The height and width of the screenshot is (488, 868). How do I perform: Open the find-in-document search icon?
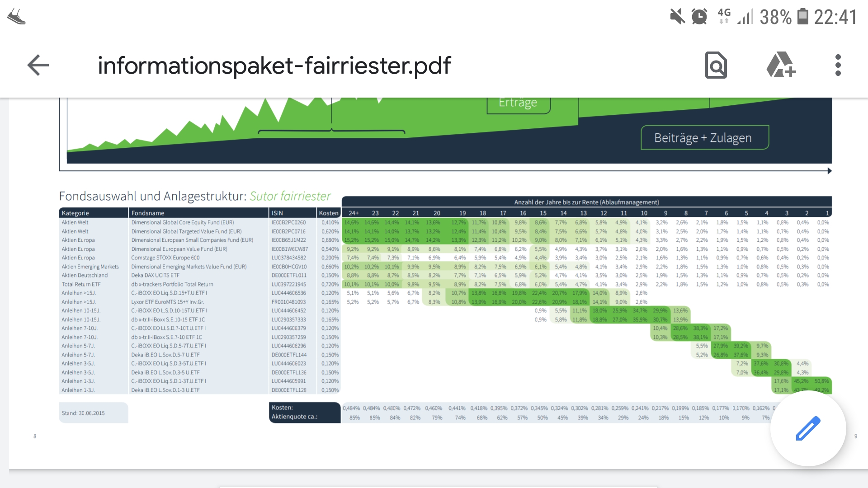(x=716, y=66)
